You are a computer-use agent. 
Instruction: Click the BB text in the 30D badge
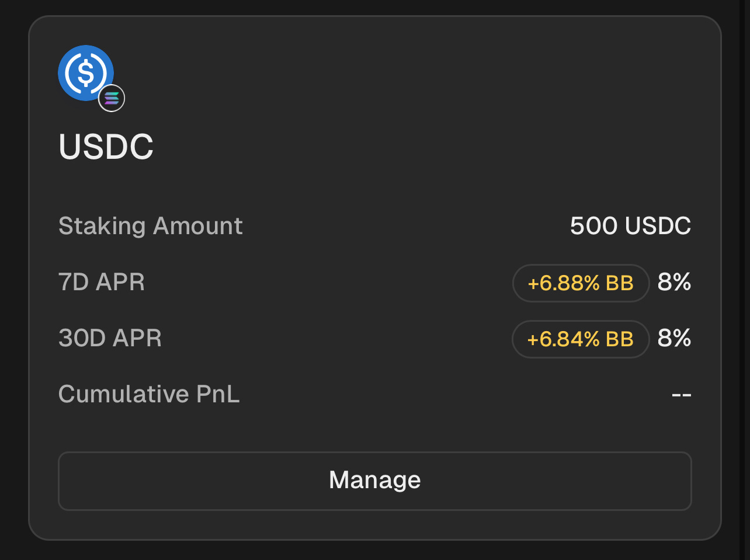(620, 339)
